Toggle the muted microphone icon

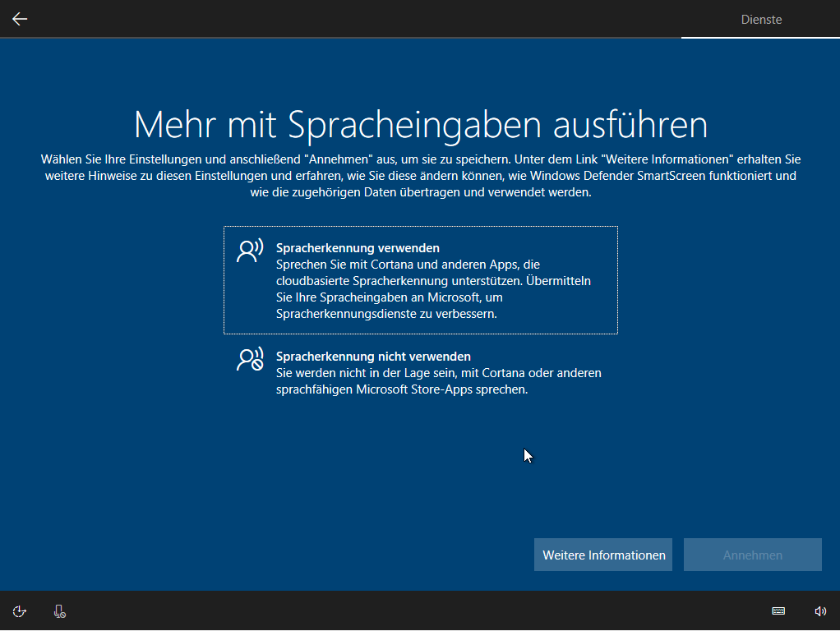[60, 611]
